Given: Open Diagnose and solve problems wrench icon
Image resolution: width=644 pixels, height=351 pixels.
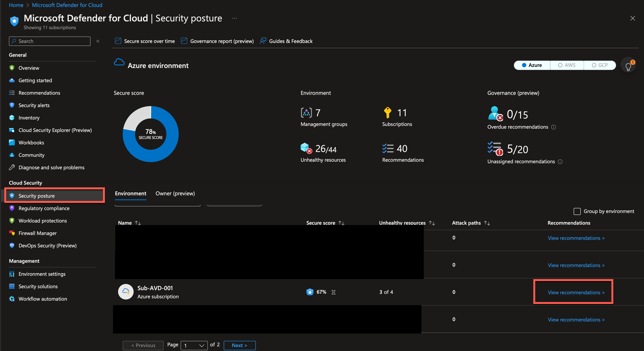Looking at the screenshot, I should pyautogui.click(x=12, y=167).
